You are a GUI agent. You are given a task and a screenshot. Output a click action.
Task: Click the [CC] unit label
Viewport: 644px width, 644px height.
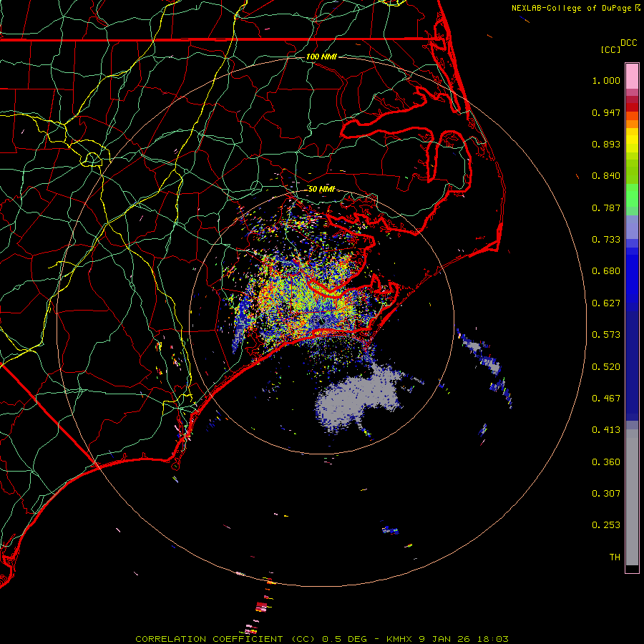pos(610,49)
